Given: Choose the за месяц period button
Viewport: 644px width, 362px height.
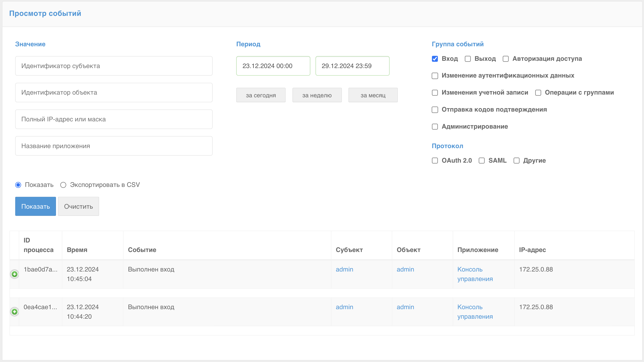Looking at the screenshot, I should tap(373, 95).
